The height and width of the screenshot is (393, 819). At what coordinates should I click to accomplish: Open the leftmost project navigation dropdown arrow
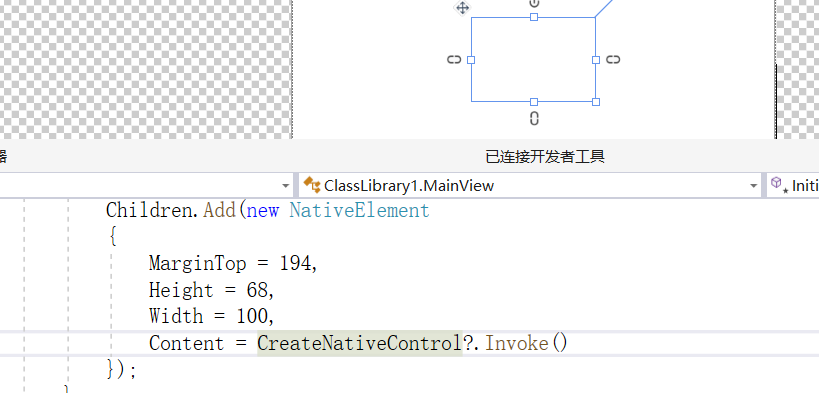tap(285, 186)
